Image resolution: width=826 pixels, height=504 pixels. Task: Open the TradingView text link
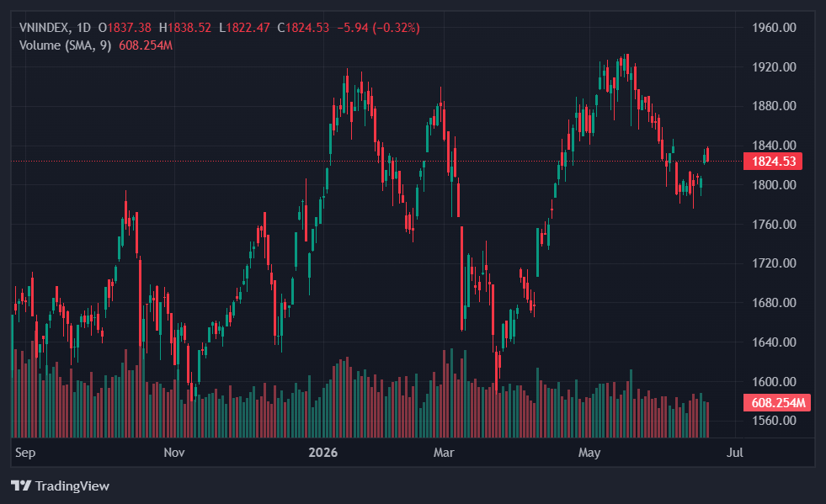(72, 485)
